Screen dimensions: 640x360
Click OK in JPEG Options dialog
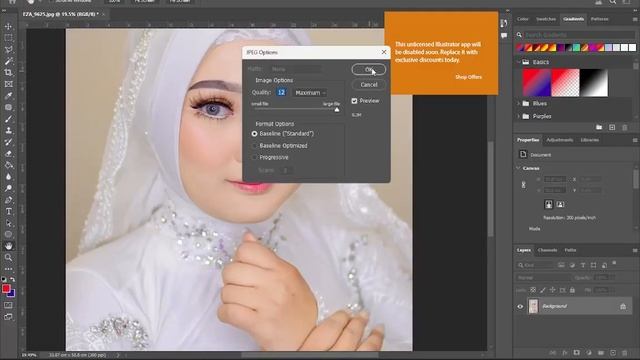pos(369,69)
